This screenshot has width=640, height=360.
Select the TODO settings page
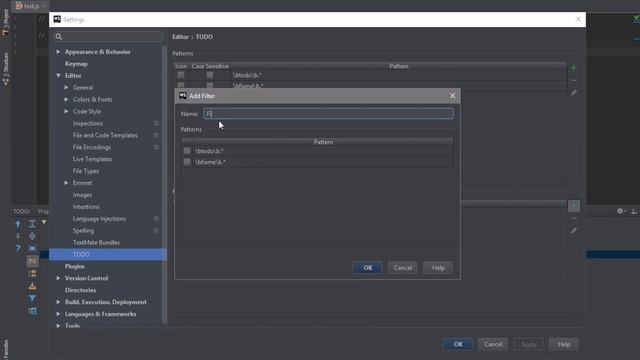pyautogui.click(x=108, y=254)
